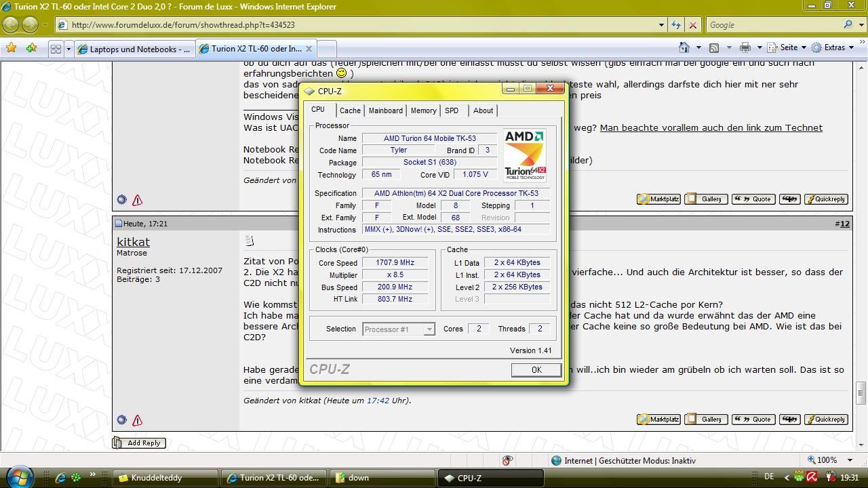Click the document icon in post 12 header
The image size is (868, 488).
click(249, 241)
